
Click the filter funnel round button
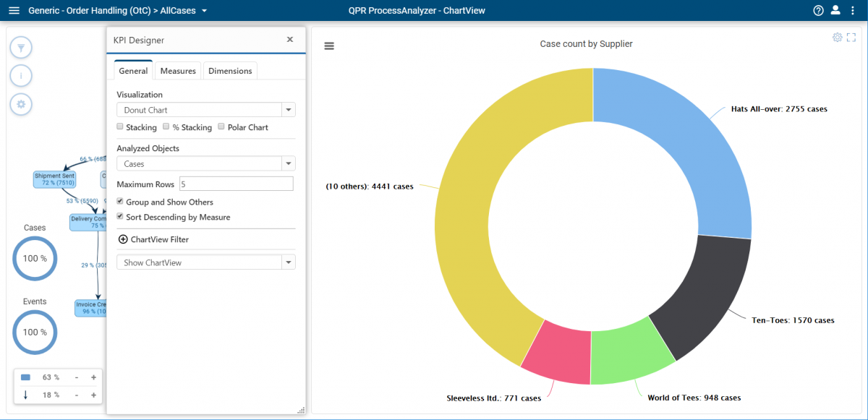pyautogui.click(x=21, y=48)
